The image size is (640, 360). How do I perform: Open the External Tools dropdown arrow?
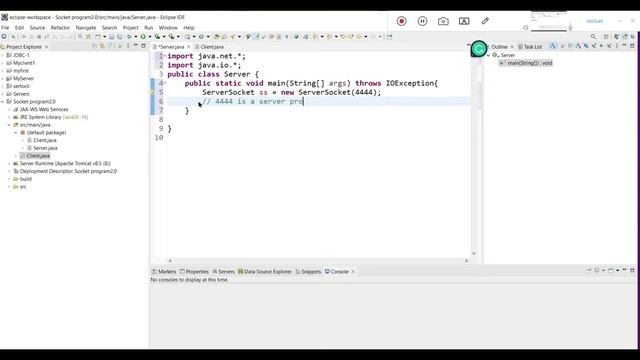tap(178, 37)
